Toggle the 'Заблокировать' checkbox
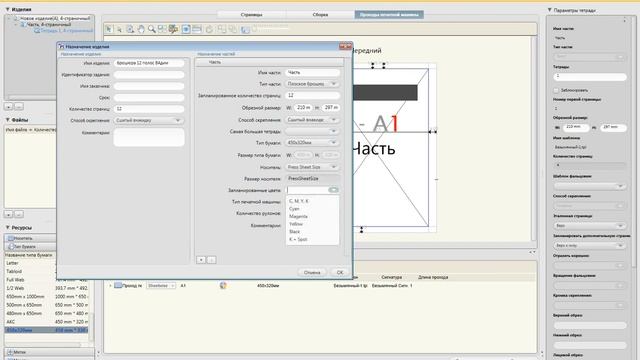640x360 pixels. [x=556, y=90]
